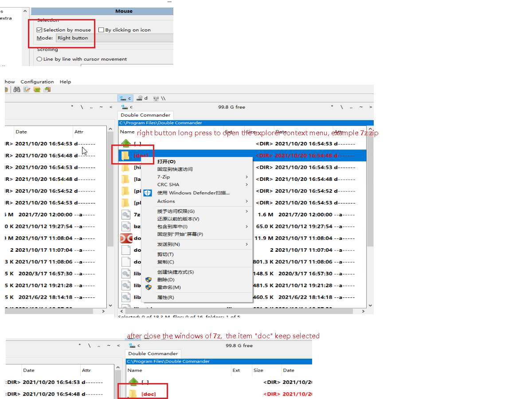Click the Double Commander directory tab
532x399 pixels.
click(x=145, y=115)
